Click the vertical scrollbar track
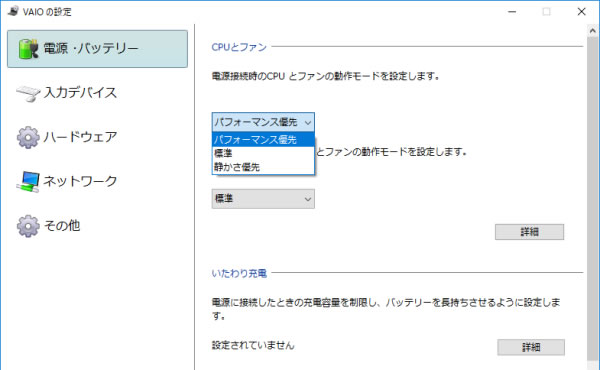 pyautogui.click(x=593, y=199)
